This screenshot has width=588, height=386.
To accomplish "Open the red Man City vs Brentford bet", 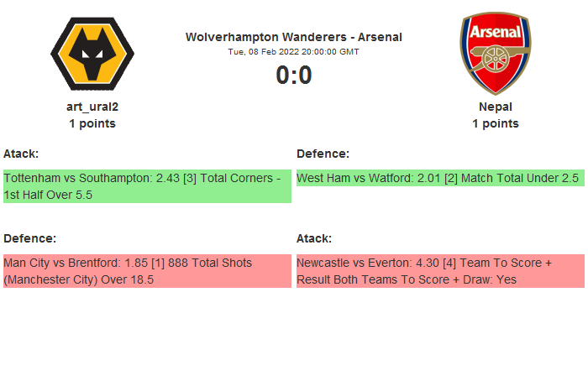I will [147, 271].
